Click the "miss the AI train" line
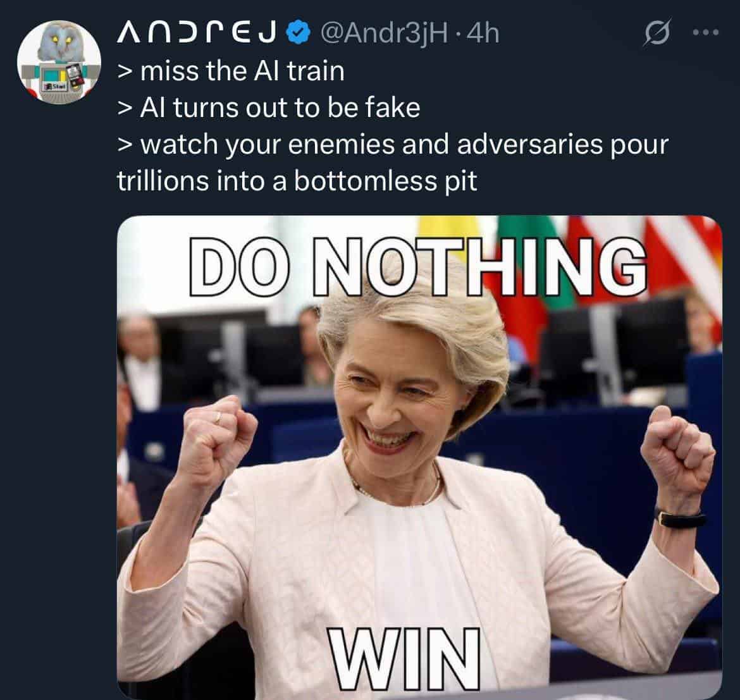The height and width of the screenshot is (700, 740). [x=231, y=71]
